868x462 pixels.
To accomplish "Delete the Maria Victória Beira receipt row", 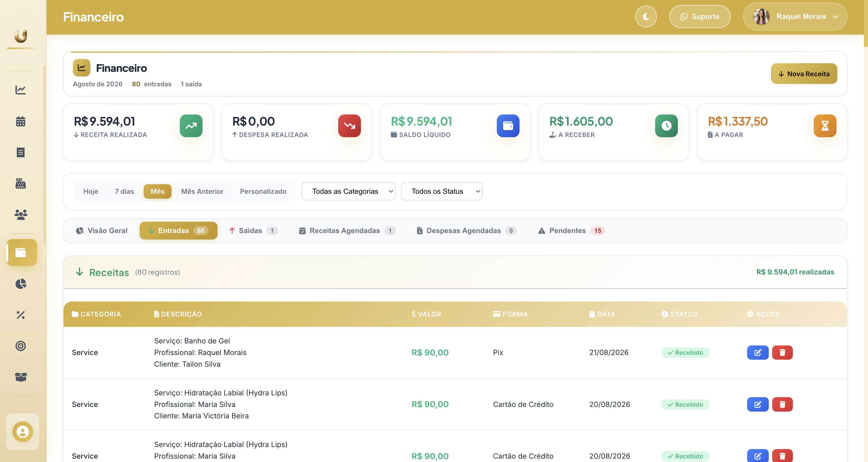I will pos(782,404).
